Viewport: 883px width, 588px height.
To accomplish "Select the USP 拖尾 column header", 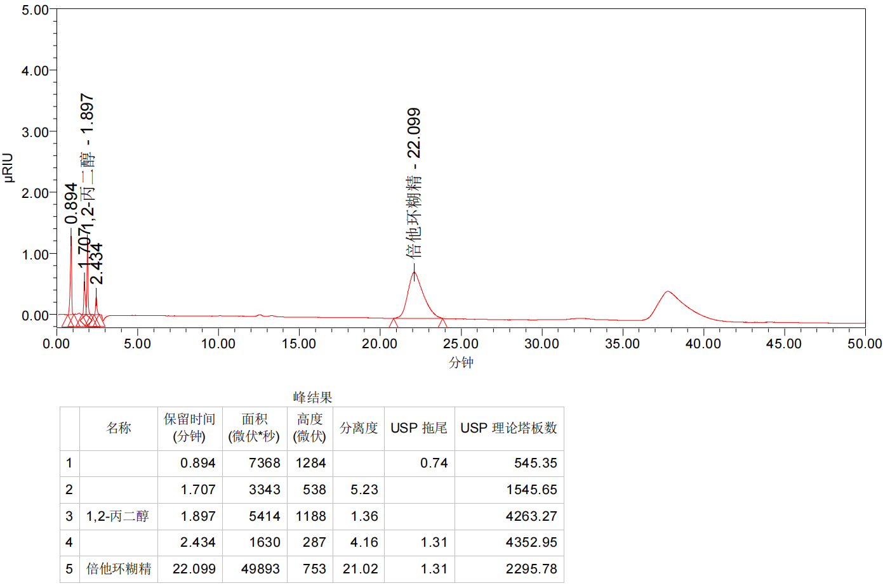I will [419, 428].
